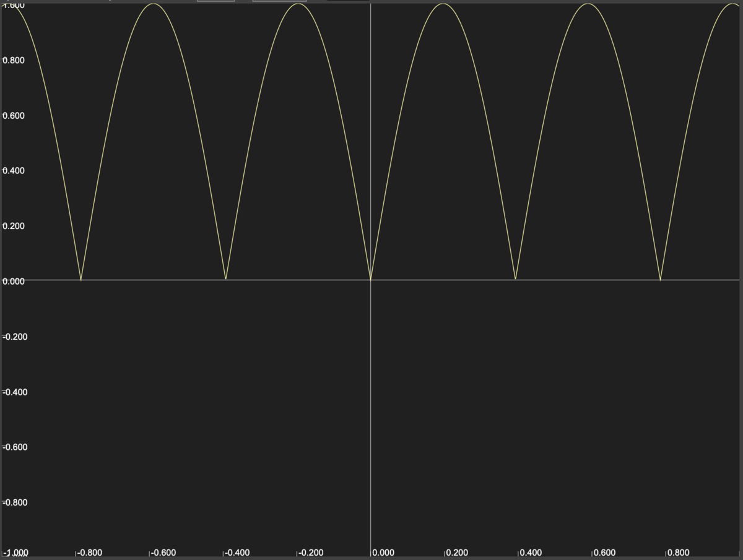Click the -0.600 label on the horizontal axis
Viewport: 743px width, 560px height.
tap(163, 553)
